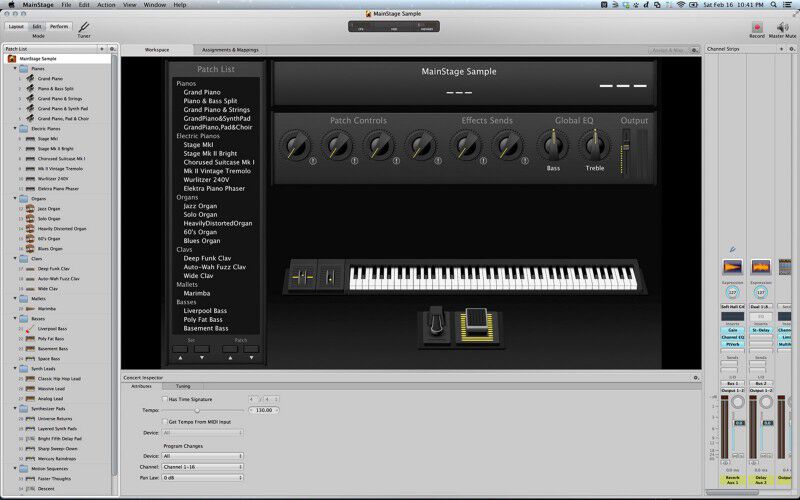Collapse the Synthesizer Pads folder
Screen dimensions: 800x500
15,409
